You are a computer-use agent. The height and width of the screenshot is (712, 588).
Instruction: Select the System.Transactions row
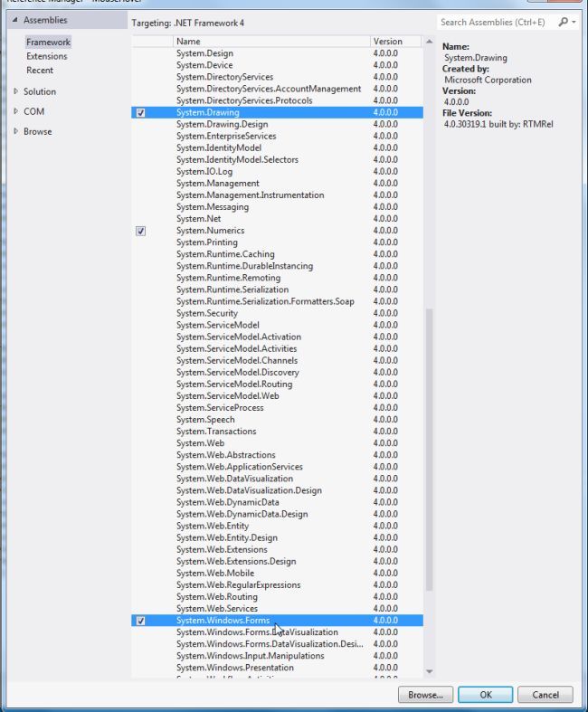[277, 431]
